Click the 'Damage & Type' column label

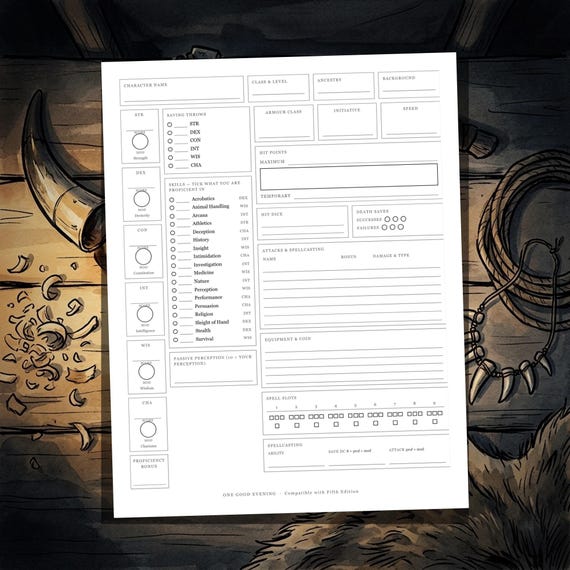point(391,256)
